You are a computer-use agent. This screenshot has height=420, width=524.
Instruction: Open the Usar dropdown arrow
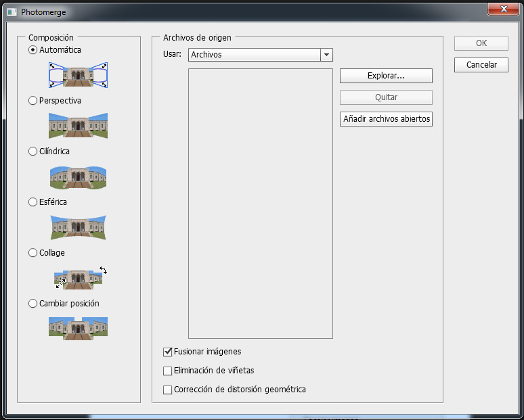tap(326, 55)
